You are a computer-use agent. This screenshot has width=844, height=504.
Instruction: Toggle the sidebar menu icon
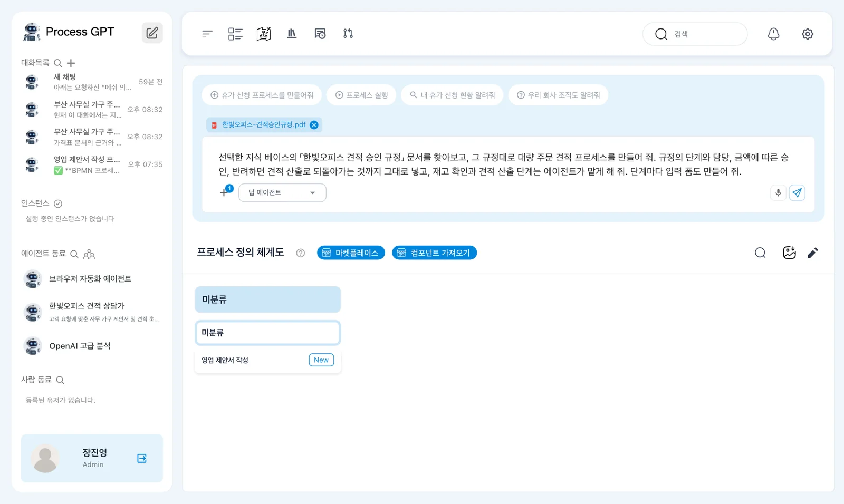point(207,34)
